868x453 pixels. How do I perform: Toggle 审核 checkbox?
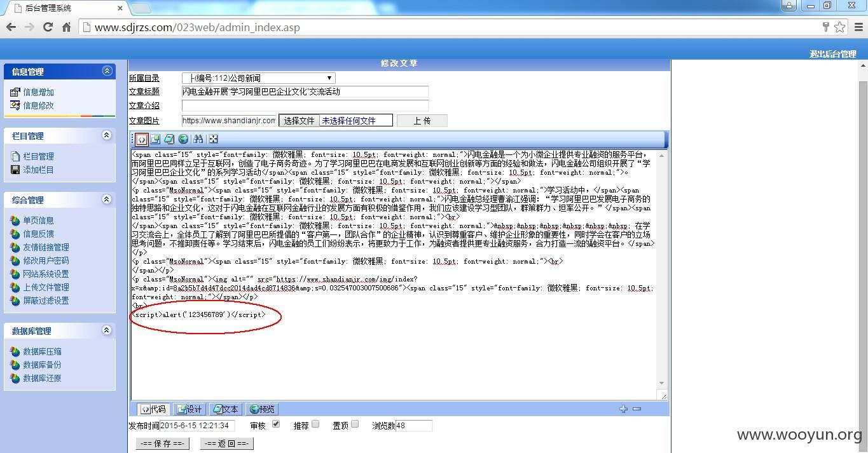[276, 424]
